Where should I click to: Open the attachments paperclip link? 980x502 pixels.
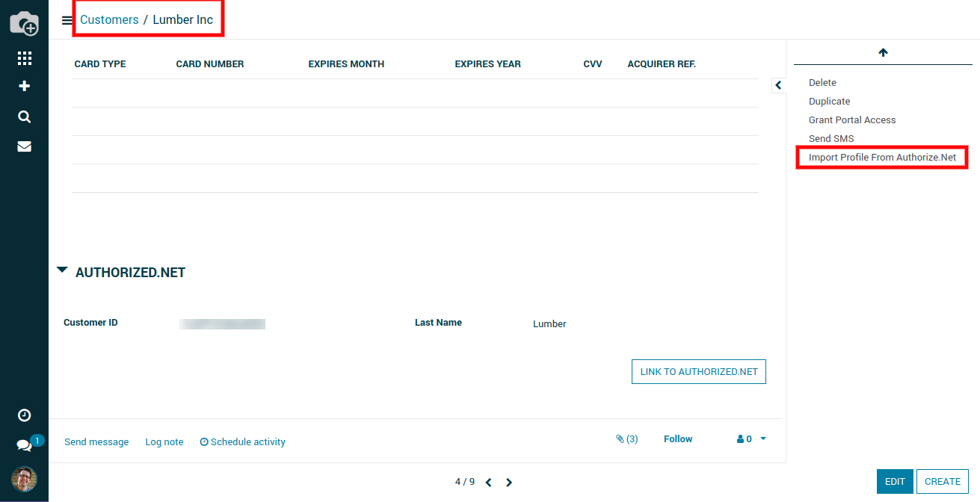tap(626, 439)
